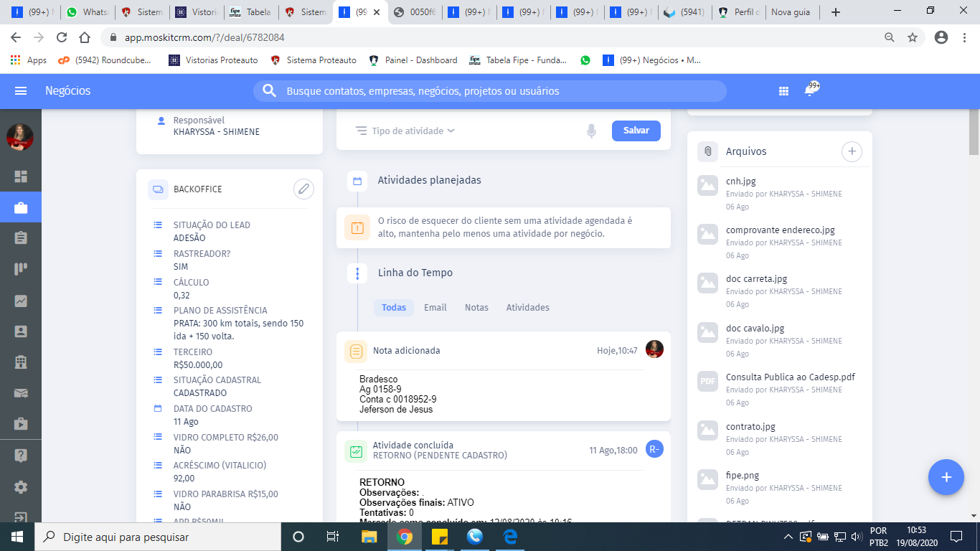
Task: Open Consulta Publica ao Cadesp.pdf file
Action: (x=790, y=377)
